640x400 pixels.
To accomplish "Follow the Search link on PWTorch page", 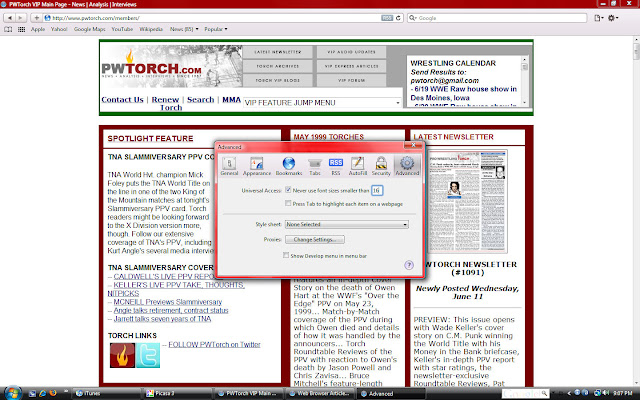I will pyautogui.click(x=200, y=100).
